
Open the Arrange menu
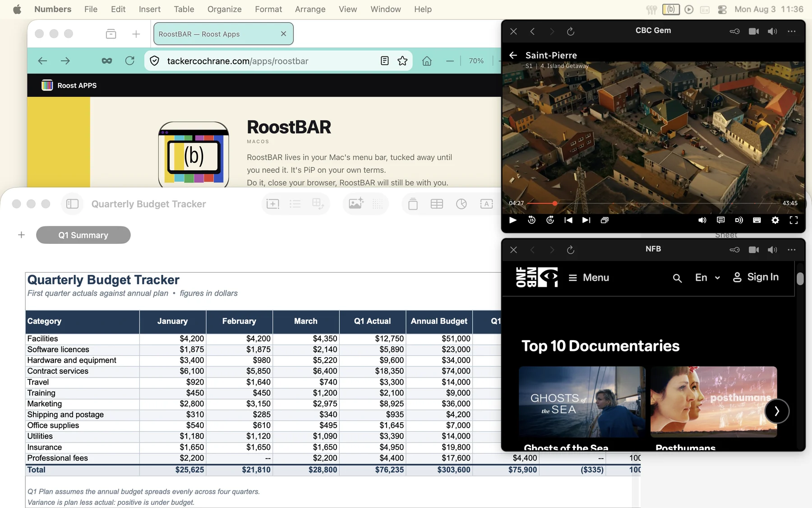pyautogui.click(x=310, y=9)
